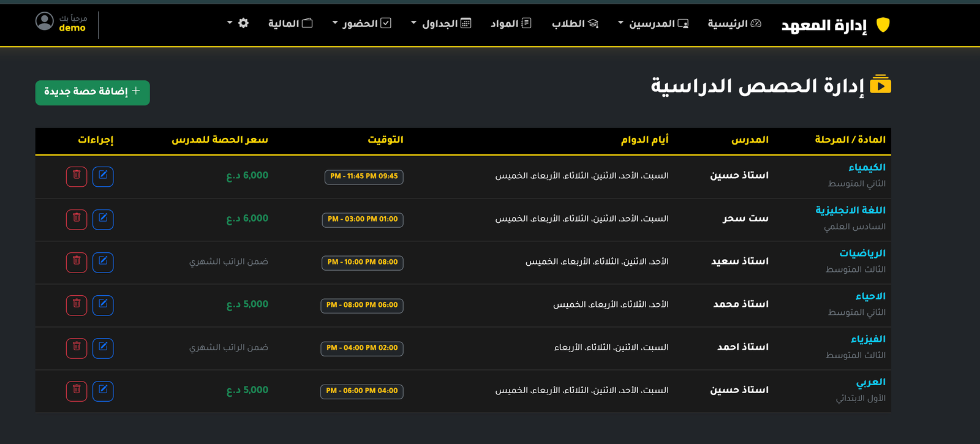Delete the الفيزياء session row
The image size is (980, 444).
click(77, 348)
